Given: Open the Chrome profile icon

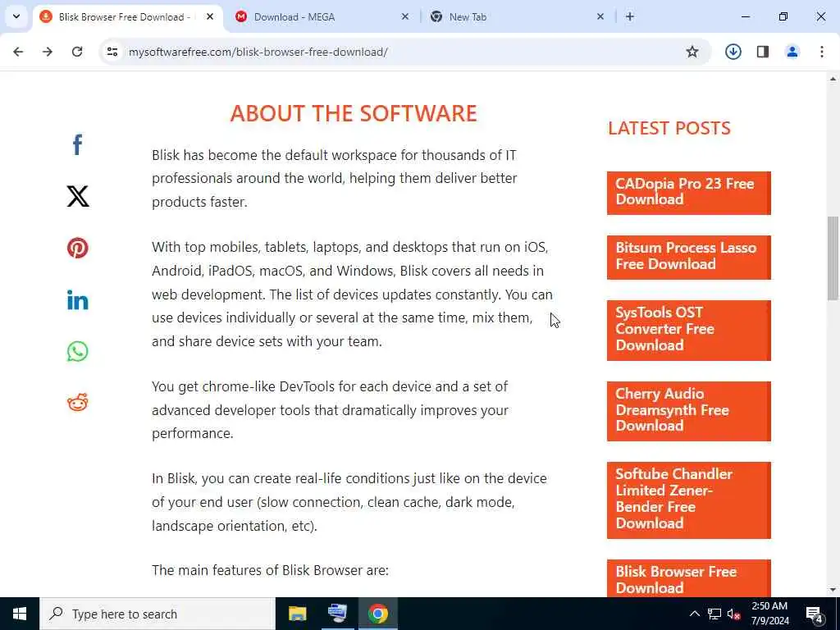Looking at the screenshot, I should 792,52.
